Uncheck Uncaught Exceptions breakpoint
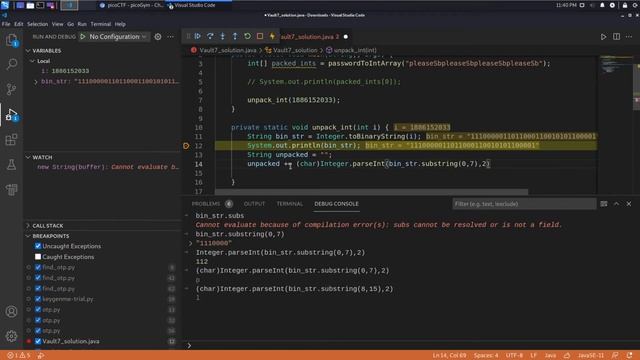Image resolution: width=640 pixels, height=360 pixels. (x=38, y=246)
